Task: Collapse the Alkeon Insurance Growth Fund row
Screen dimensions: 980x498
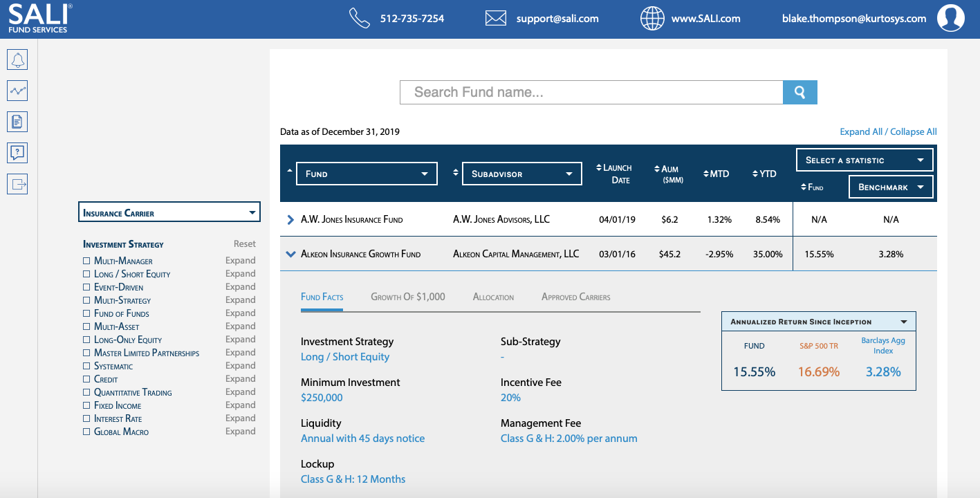Action: pos(290,254)
